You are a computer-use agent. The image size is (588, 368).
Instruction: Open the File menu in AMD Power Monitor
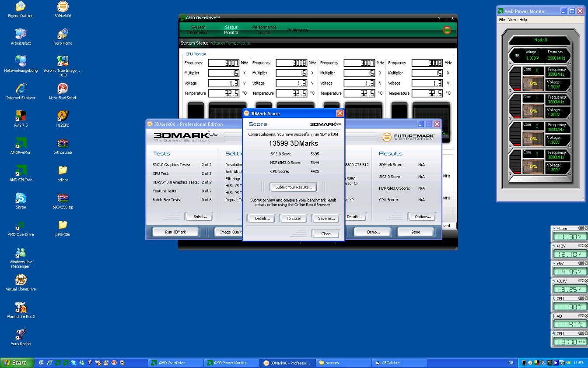[502, 20]
